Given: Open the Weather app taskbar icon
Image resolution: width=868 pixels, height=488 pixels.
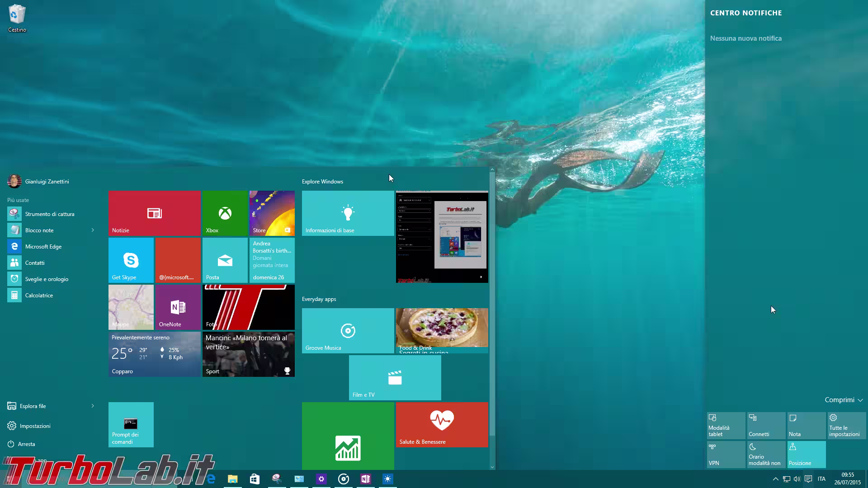Looking at the screenshot, I should click(x=388, y=479).
